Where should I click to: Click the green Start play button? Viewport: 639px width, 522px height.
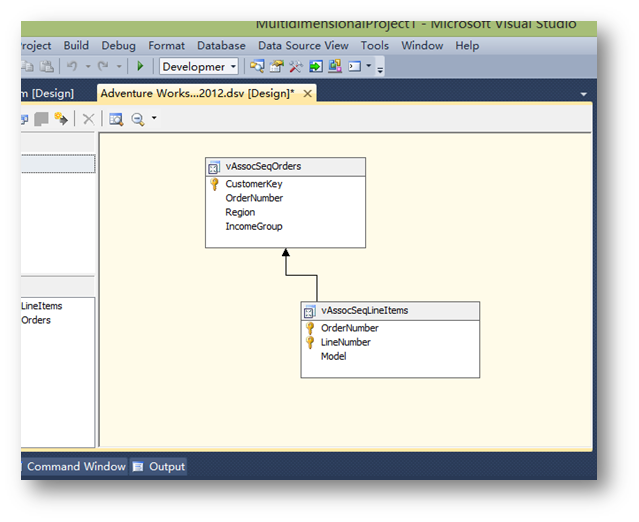(140, 66)
